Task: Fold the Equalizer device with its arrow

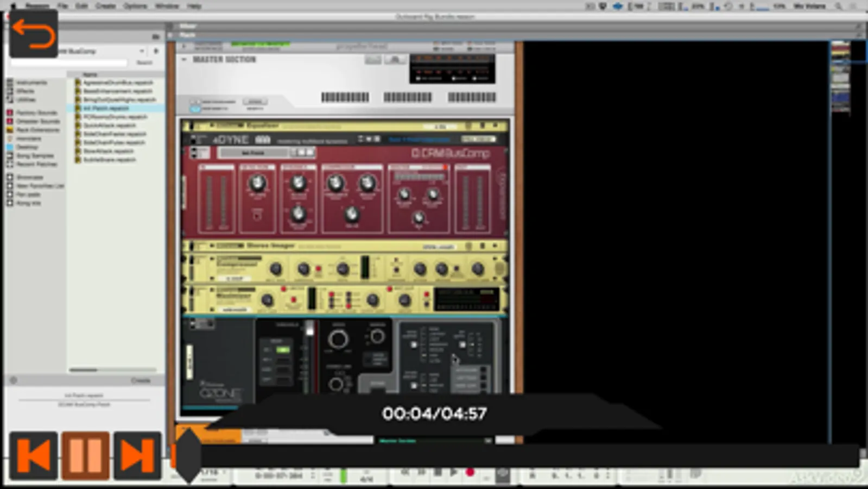Action: pyautogui.click(x=212, y=126)
